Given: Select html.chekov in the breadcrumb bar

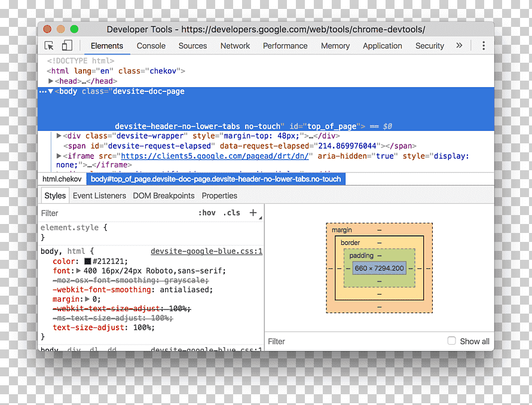Looking at the screenshot, I should tap(62, 179).
